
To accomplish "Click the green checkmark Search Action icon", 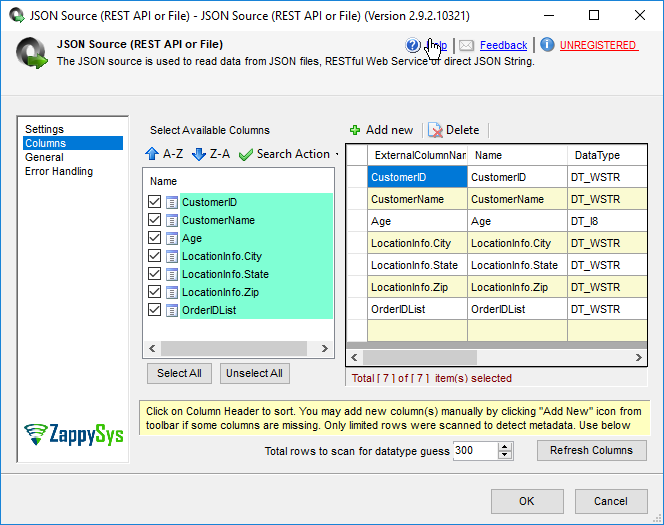I will (x=246, y=155).
